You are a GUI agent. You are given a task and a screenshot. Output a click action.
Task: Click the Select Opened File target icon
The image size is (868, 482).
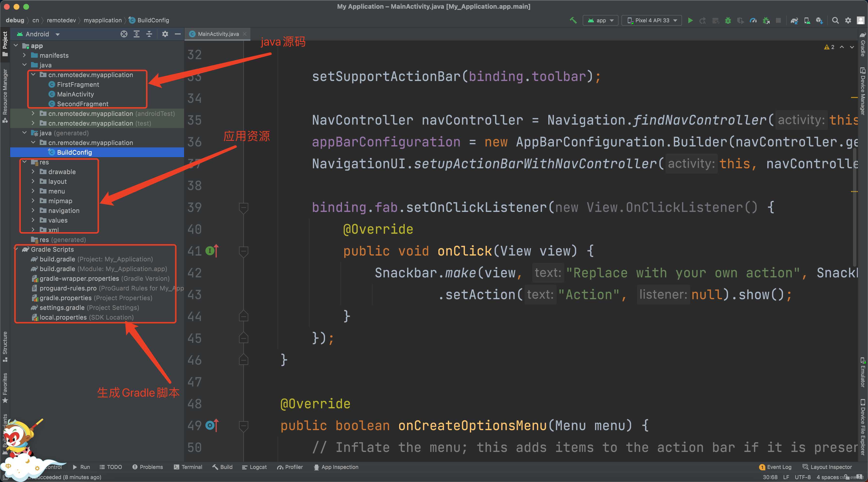[x=124, y=34]
